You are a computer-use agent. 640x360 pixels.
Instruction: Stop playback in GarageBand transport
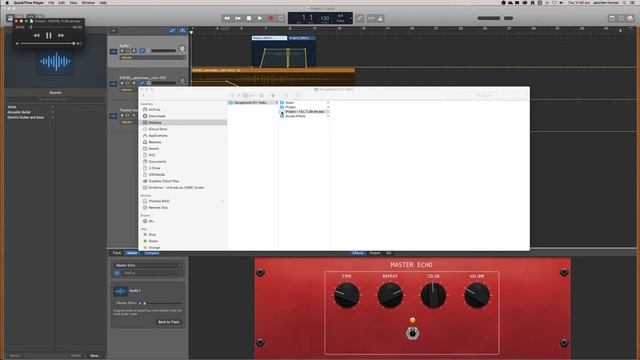click(x=249, y=18)
